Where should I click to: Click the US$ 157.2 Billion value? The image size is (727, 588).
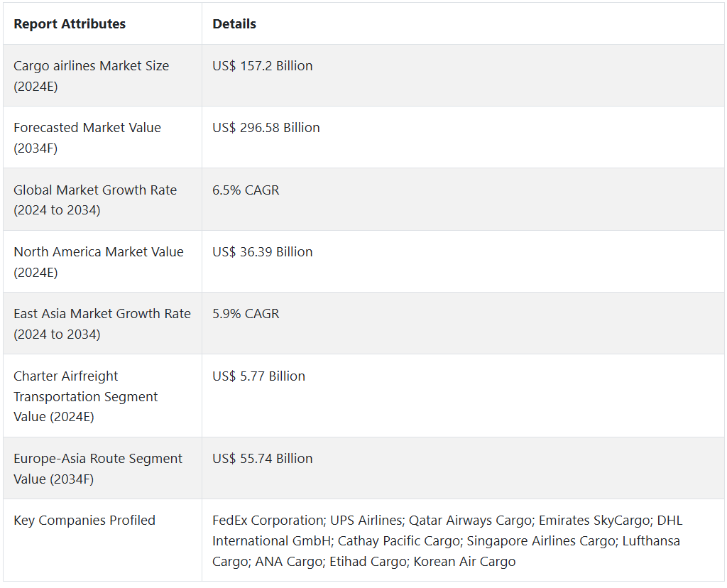click(x=263, y=66)
